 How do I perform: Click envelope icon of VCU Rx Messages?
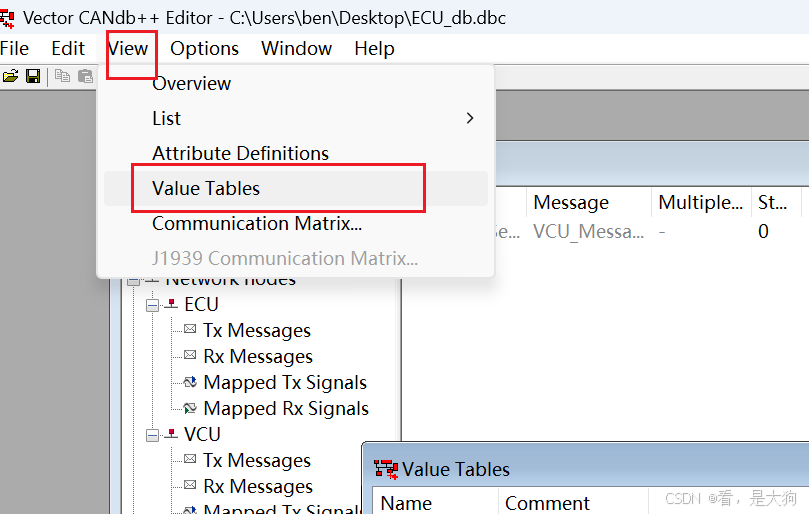[190, 485]
